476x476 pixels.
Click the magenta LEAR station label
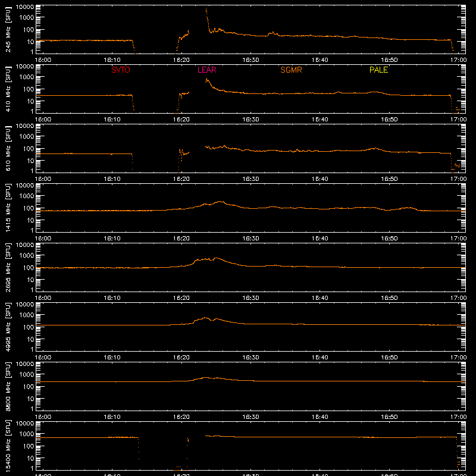206,70
